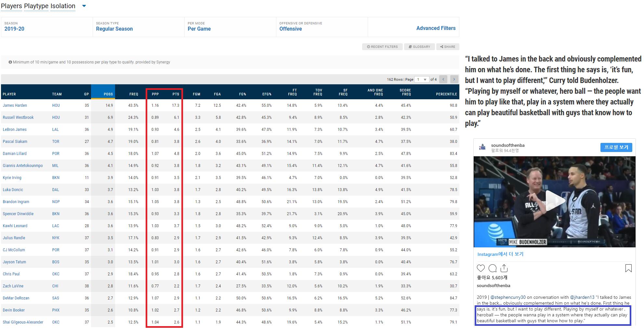Viewport: 644px width, 332px height.
Task: Change the Per Mode Per Game filter
Action: click(x=230, y=27)
